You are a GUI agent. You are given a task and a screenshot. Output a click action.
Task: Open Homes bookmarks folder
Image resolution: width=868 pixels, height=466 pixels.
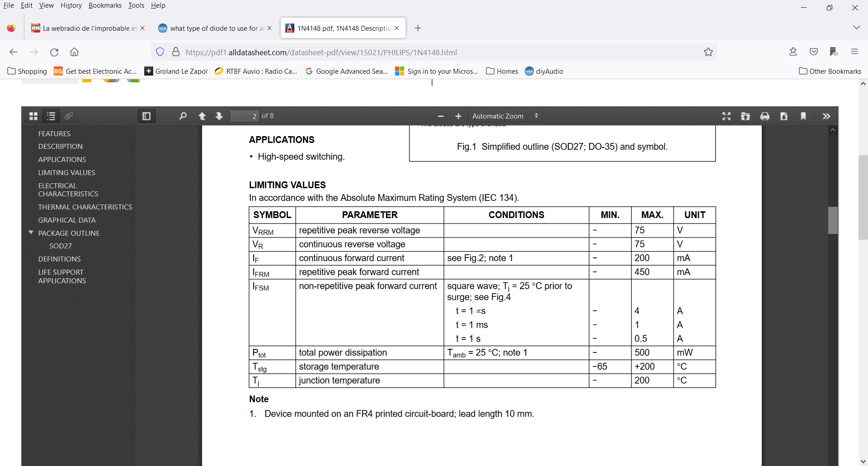tap(502, 71)
